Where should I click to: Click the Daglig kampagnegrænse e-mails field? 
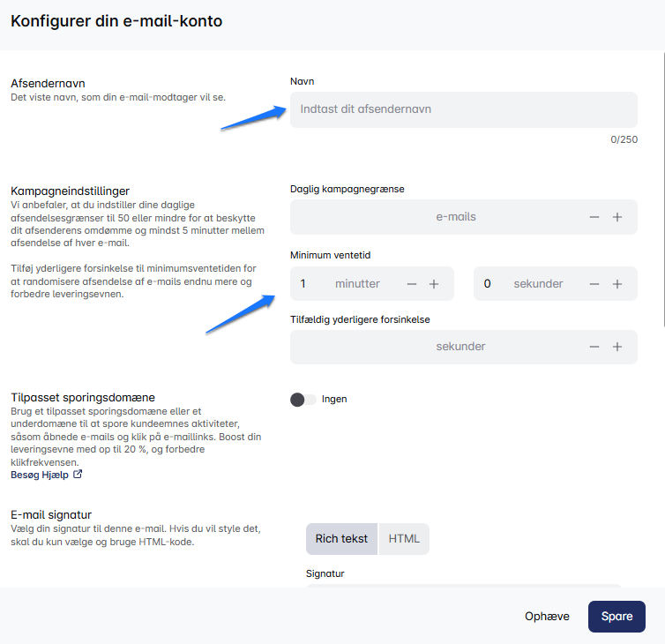tap(441, 217)
